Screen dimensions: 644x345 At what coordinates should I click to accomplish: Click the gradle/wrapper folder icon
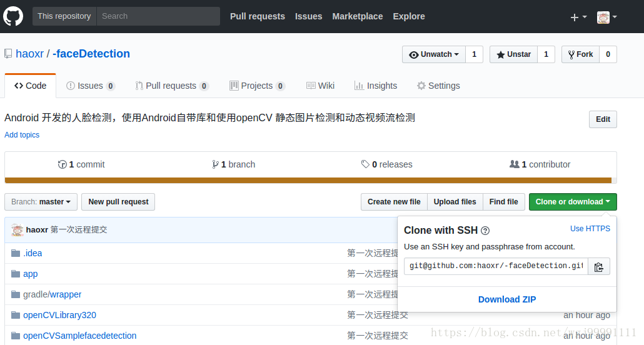[x=16, y=294]
